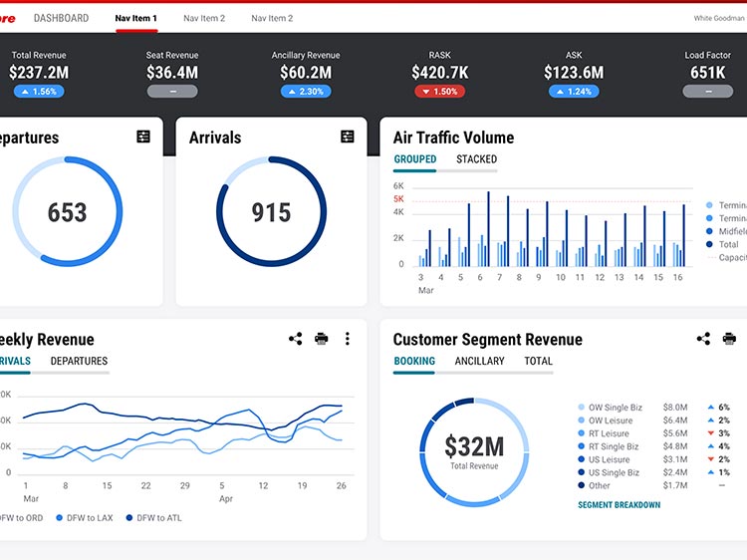
Task: Switch to Ancillary segment revenue tab
Action: pyautogui.click(x=479, y=361)
